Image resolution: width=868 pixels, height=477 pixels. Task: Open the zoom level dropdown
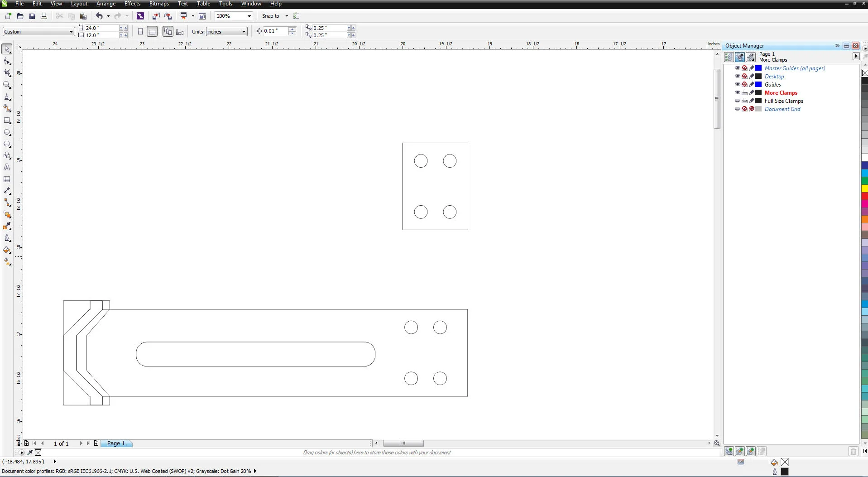[x=249, y=16]
